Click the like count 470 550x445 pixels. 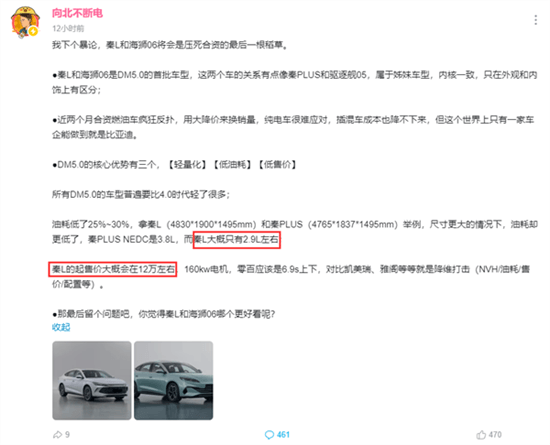point(495,435)
